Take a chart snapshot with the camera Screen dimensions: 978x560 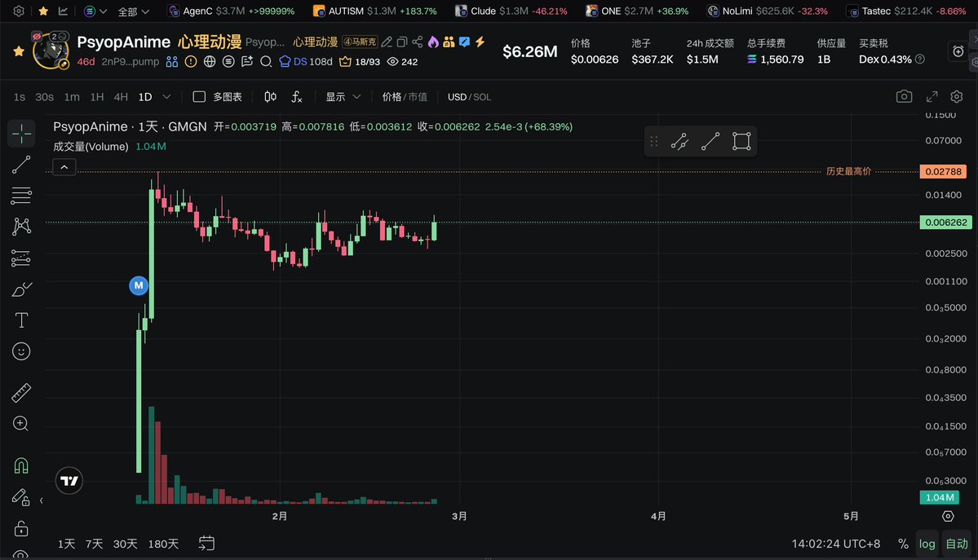(x=904, y=97)
